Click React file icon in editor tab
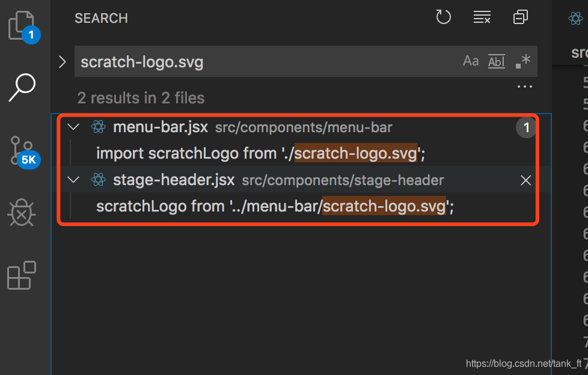This screenshot has height=375, width=588. point(575,18)
